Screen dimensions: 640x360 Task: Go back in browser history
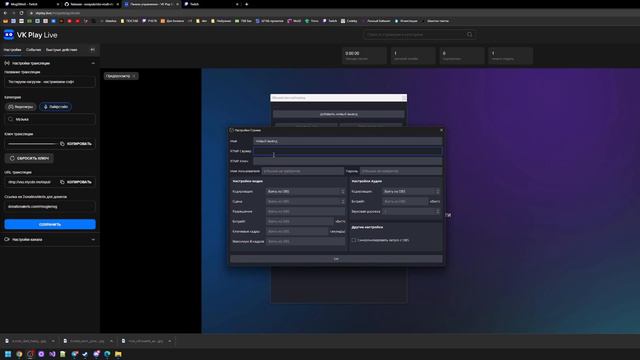5,13
